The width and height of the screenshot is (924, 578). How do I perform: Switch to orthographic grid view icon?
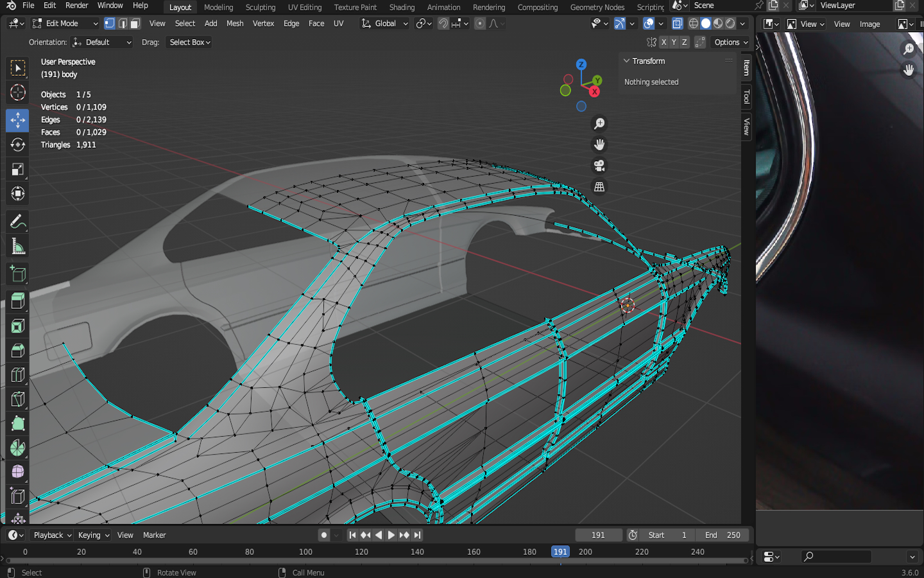[x=599, y=187]
